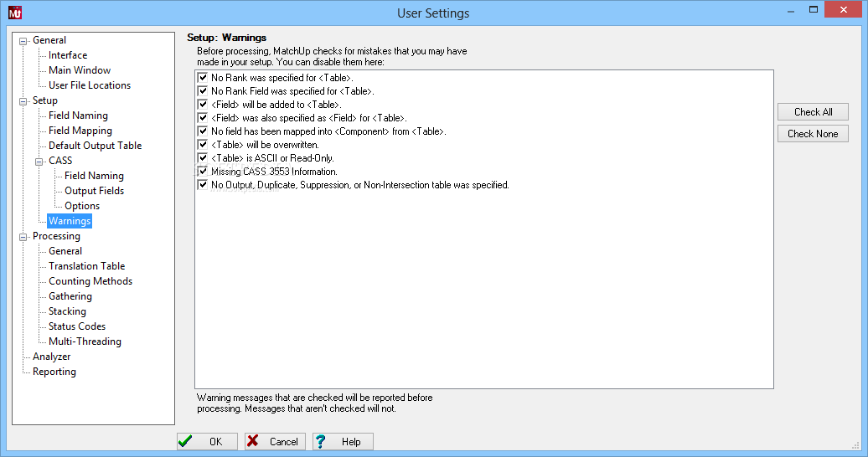Uncheck 'No Output, Duplicate, Suppression' warning
This screenshot has width=868, height=457.
pyautogui.click(x=203, y=185)
